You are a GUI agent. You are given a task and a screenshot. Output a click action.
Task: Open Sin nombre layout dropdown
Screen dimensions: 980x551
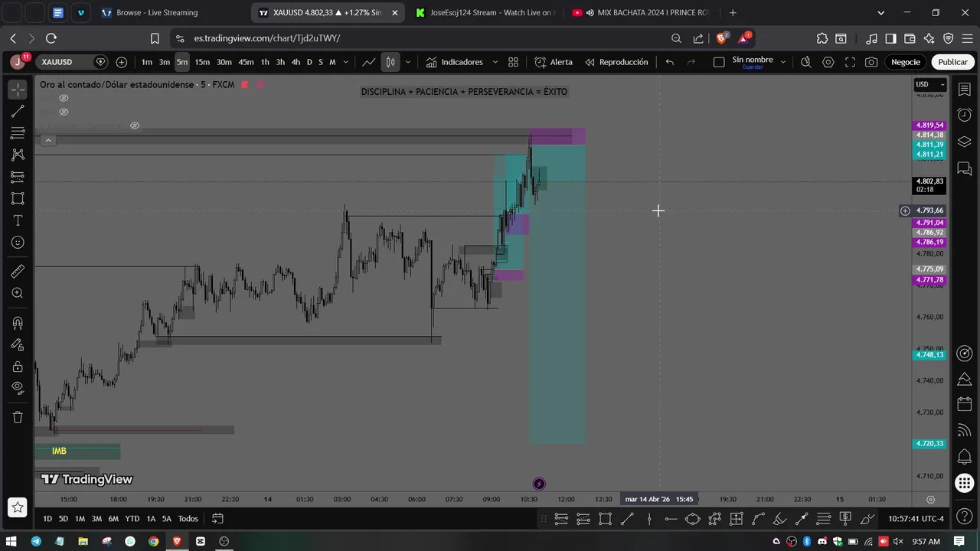tap(782, 62)
